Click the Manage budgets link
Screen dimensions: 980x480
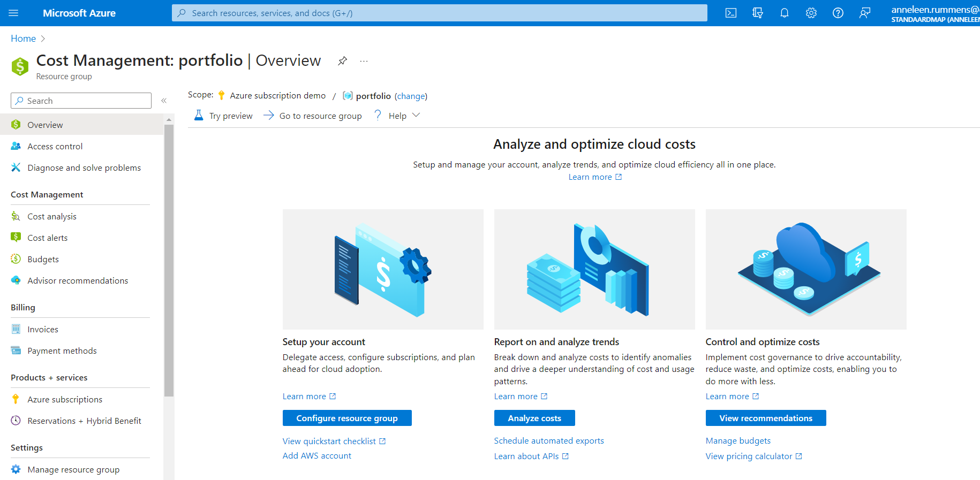point(738,441)
